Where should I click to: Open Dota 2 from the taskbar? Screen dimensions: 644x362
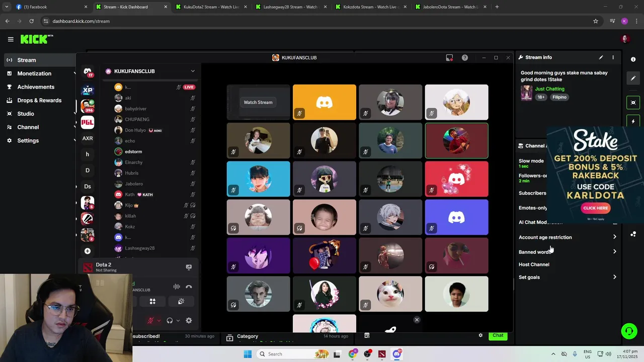click(382, 354)
